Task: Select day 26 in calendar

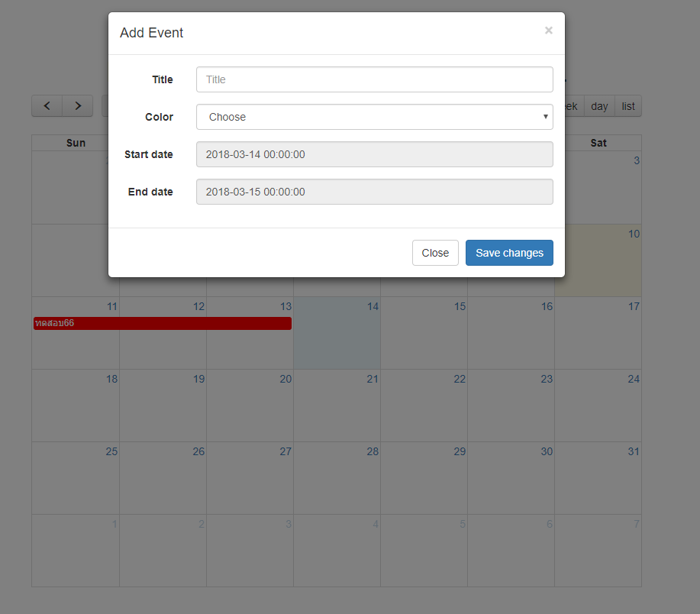Action: tap(163, 478)
